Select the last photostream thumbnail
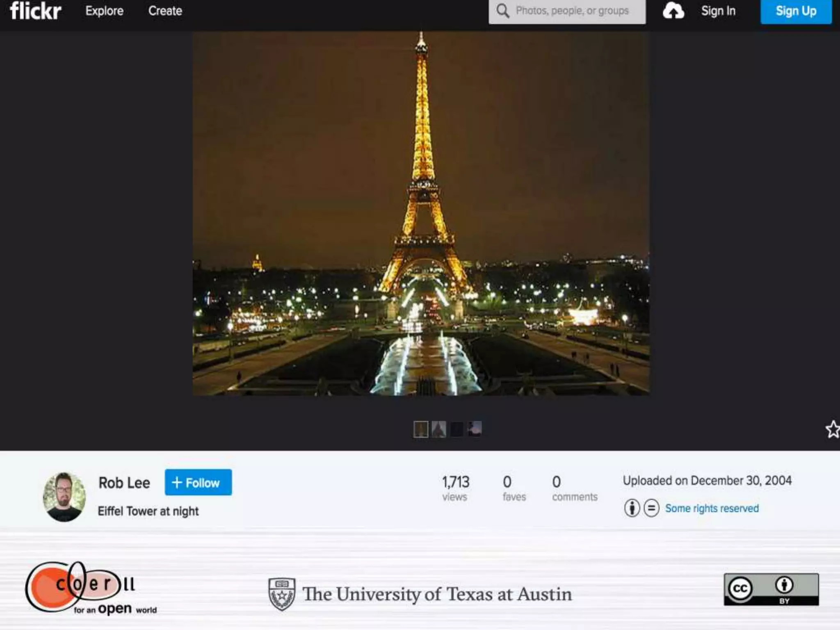This screenshot has width=840, height=630. (x=475, y=429)
